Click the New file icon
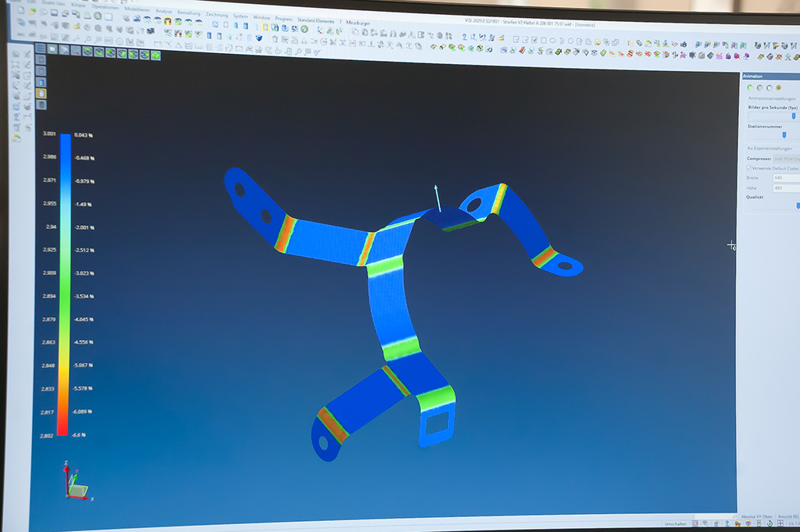 coord(21,10)
